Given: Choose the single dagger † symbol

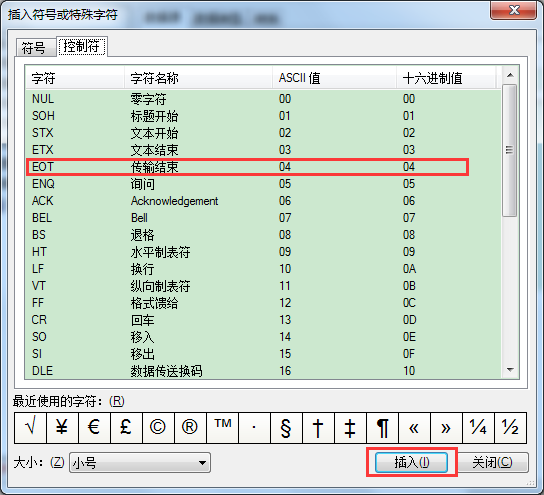Looking at the screenshot, I should [318, 428].
